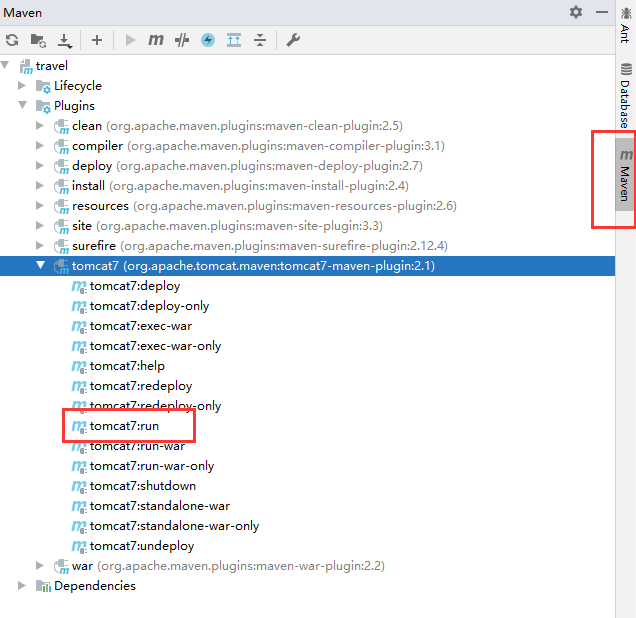Collapse the Plugins node
Image resolution: width=636 pixels, height=618 pixels.
click(x=23, y=105)
